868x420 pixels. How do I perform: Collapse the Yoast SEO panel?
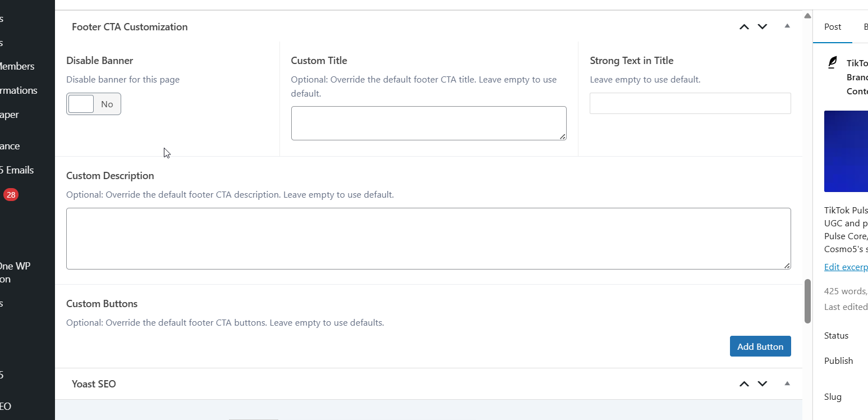[787, 384]
